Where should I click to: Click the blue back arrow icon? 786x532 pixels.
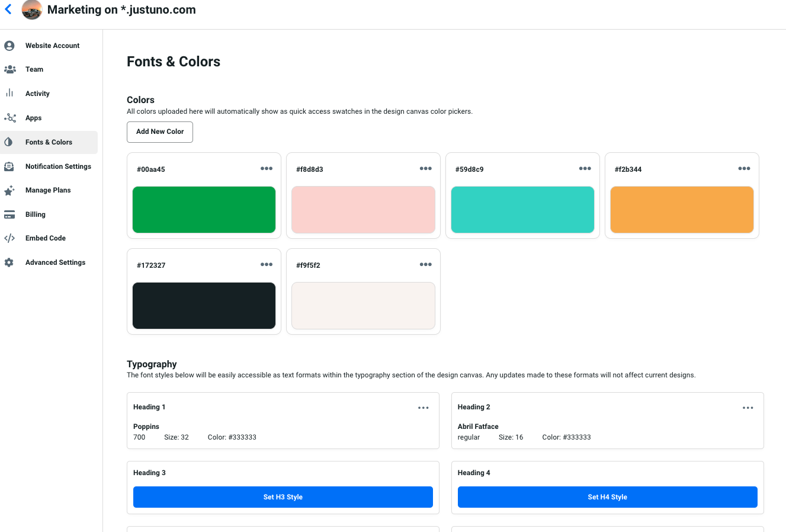pyautogui.click(x=8, y=9)
